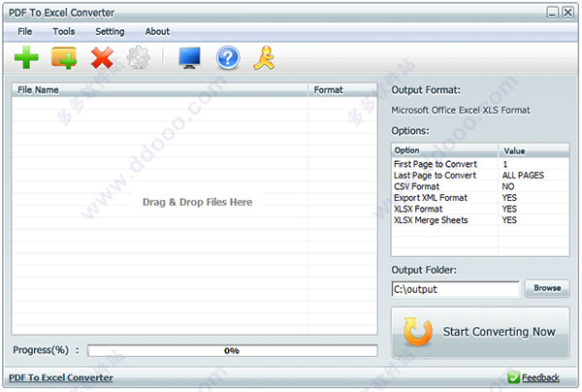The image size is (582, 392).
Task: Open the PDF To Excel Converter footer link
Action: pyautogui.click(x=61, y=377)
